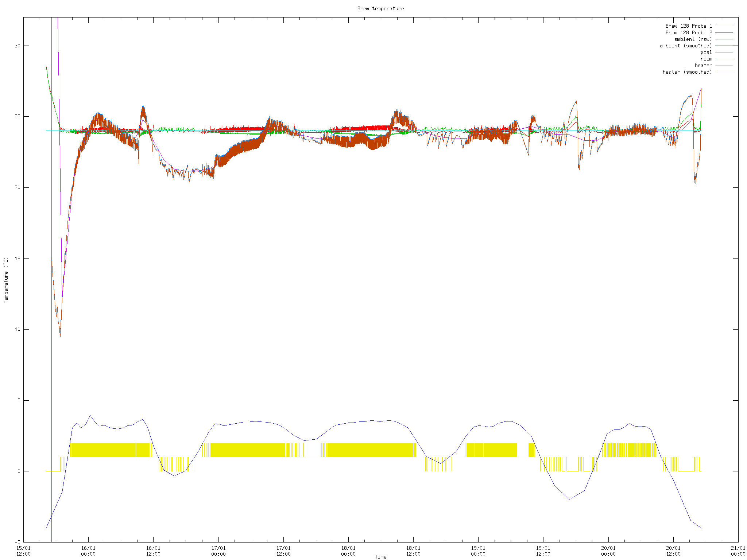Click the line sample beside 'heater (smoothed)'

pos(724,72)
